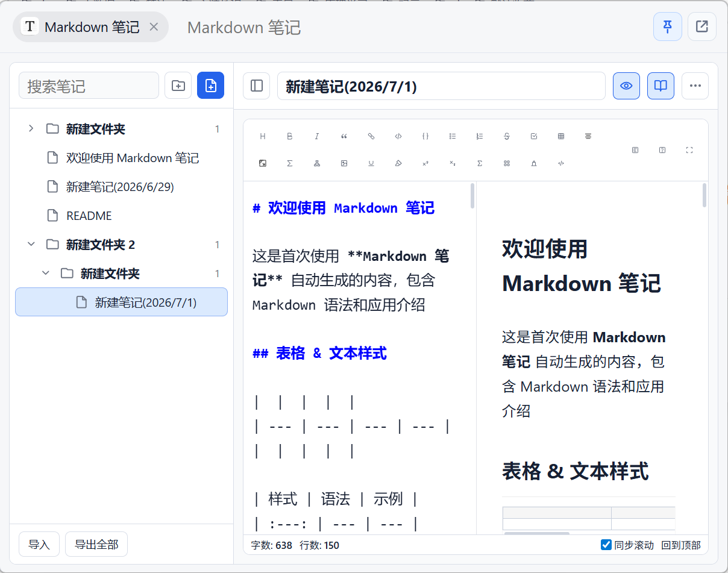Open the README note
Image resolution: width=728 pixels, height=573 pixels.
point(121,216)
